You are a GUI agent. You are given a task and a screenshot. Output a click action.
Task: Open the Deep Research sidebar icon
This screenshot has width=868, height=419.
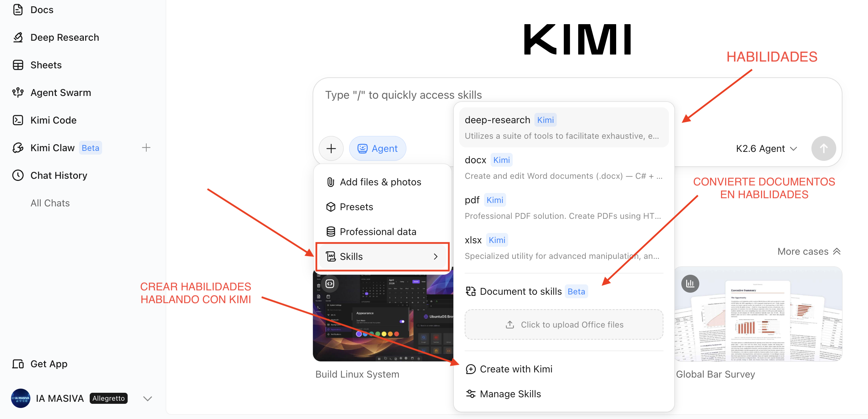click(18, 37)
